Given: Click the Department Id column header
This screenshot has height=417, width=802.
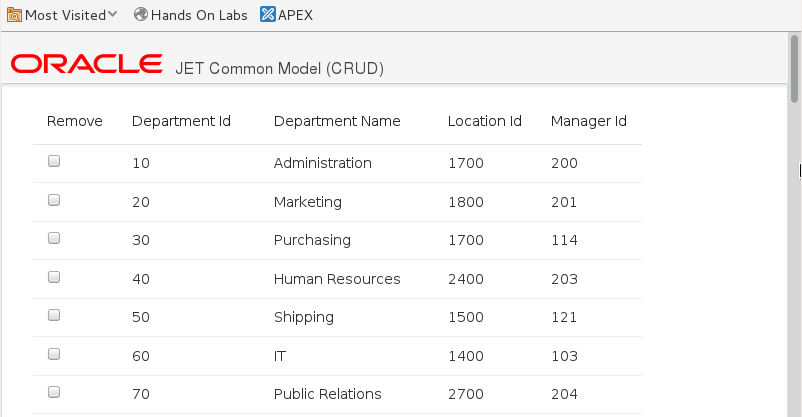Looking at the screenshot, I should [181, 121].
